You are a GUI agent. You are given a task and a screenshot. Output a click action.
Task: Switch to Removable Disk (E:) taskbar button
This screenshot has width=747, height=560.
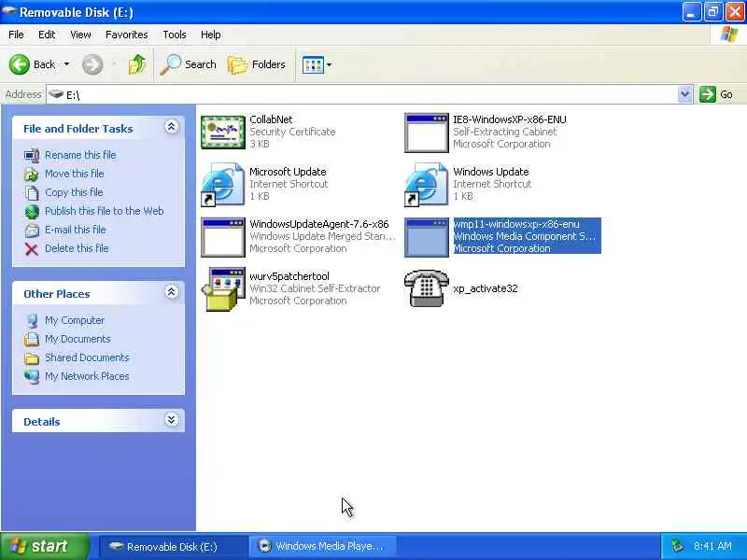click(x=173, y=546)
